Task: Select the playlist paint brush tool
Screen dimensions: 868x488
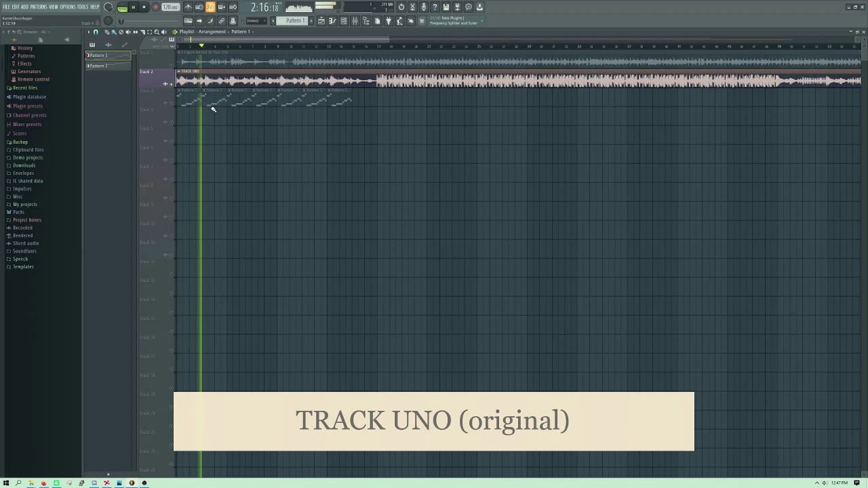Action: [x=113, y=32]
